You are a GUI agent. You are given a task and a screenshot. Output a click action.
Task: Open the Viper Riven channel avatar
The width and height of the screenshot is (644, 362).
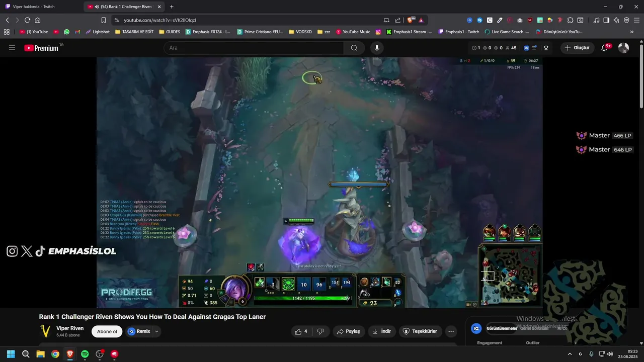click(x=46, y=331)
